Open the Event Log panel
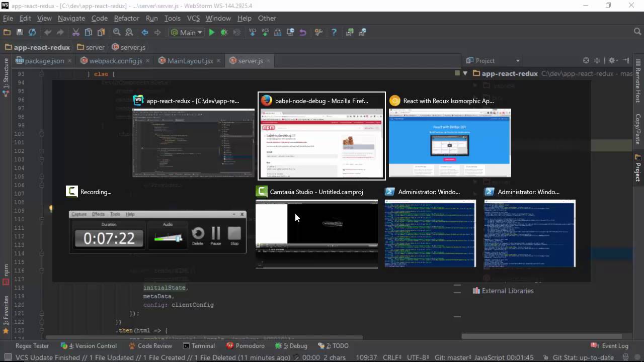 (x=609, y=346)
